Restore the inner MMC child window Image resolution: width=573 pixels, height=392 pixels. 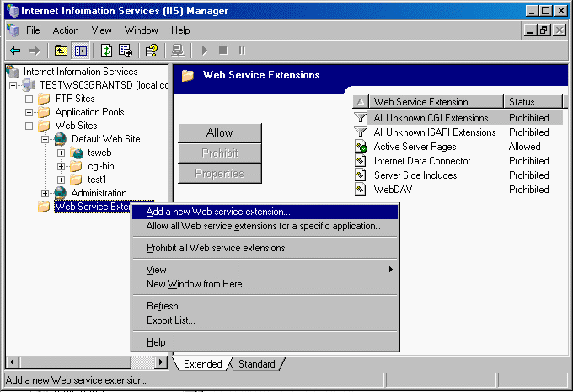(x=543, y=30)
